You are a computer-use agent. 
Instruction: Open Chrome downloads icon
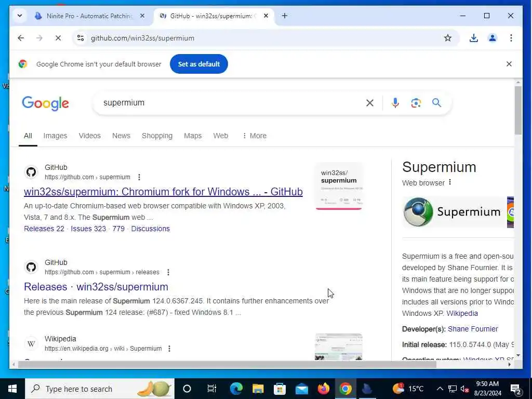coord(474,38)
